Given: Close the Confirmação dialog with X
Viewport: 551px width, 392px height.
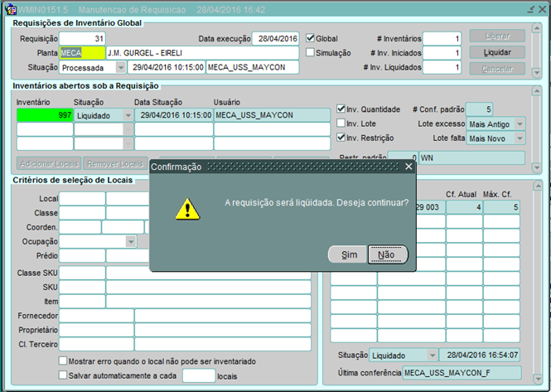Looking at the screenshot, I should coord(408,167).
